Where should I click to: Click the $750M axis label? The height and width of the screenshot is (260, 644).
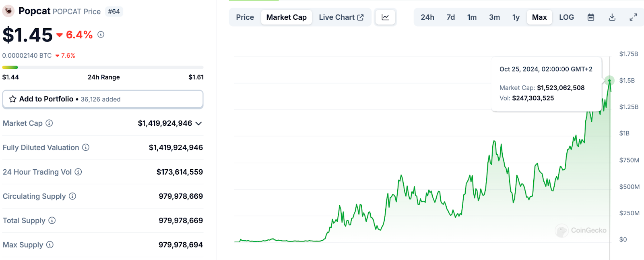tap(629, 160)
